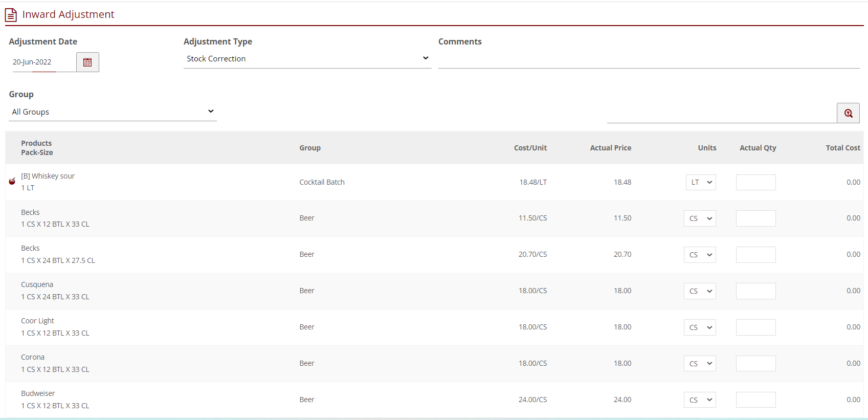Click the Inward Adjustment page title
Viewport: 868px width, 420px height.
pyautogui.click(x=68, y=14)
